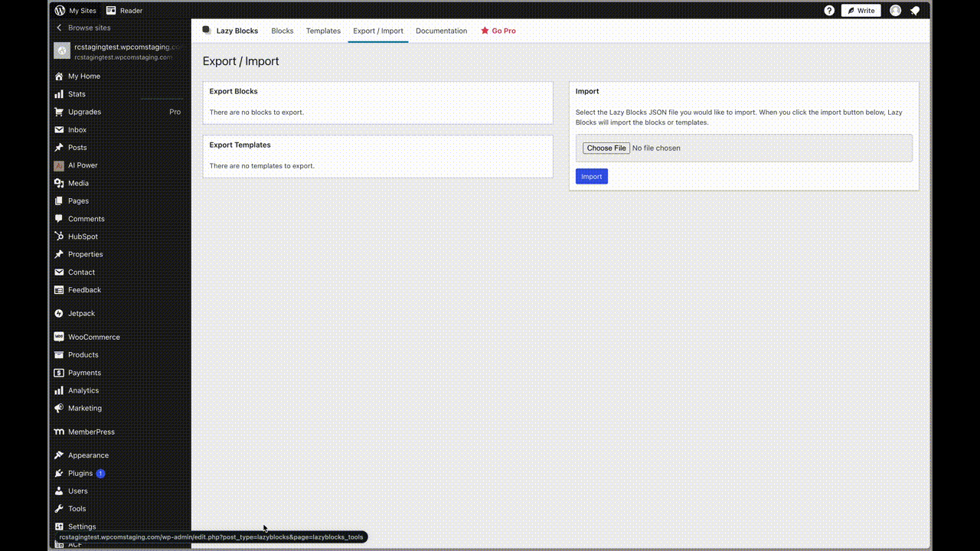The height and width of the screenshot is (551, 980).
Task: Click the Stats bar chart icon
Action: point(59,94)
